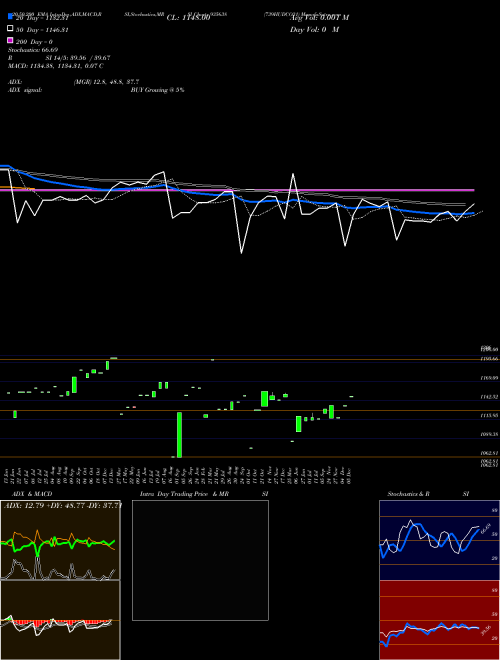This screenshot has height=660, width=500.
Task: Open the MACD histogram mini chart
Action: tap(60, 620)
